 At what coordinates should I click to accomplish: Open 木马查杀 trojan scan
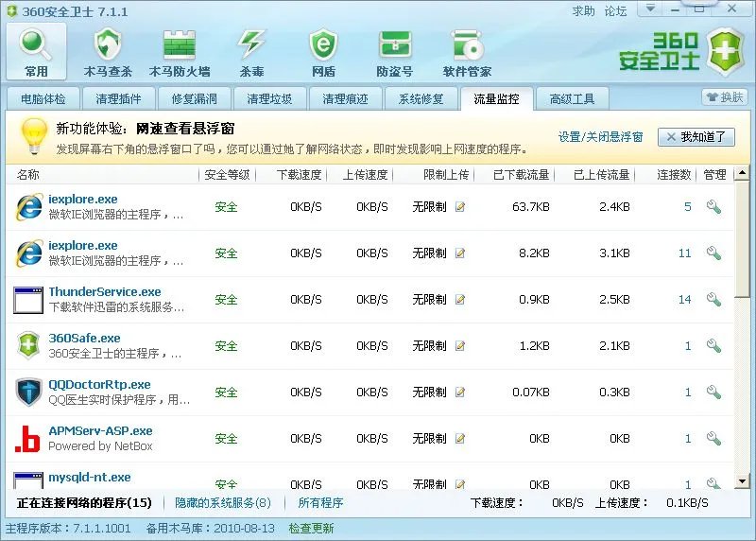point(108,53)
